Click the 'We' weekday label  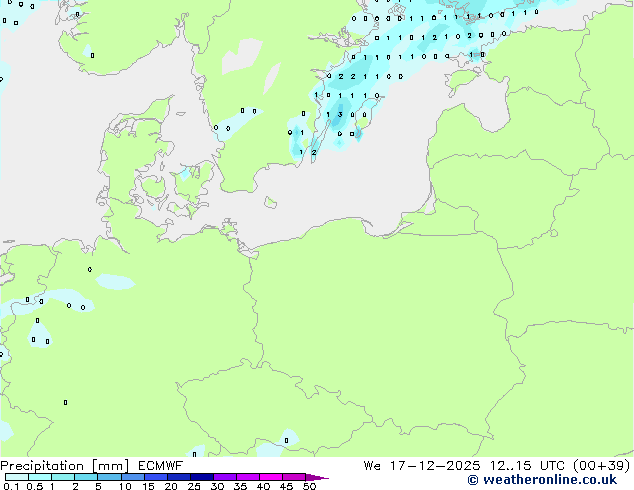(372, 466)
